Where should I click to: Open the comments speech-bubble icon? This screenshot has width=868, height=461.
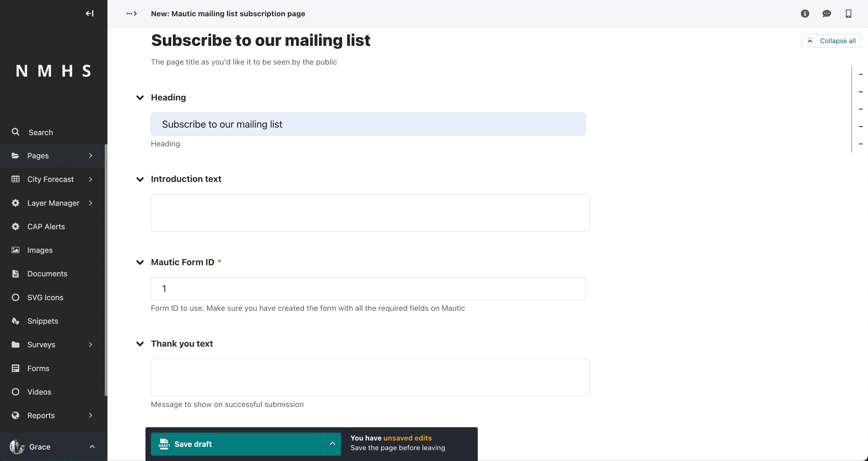(x=827, y=14)
